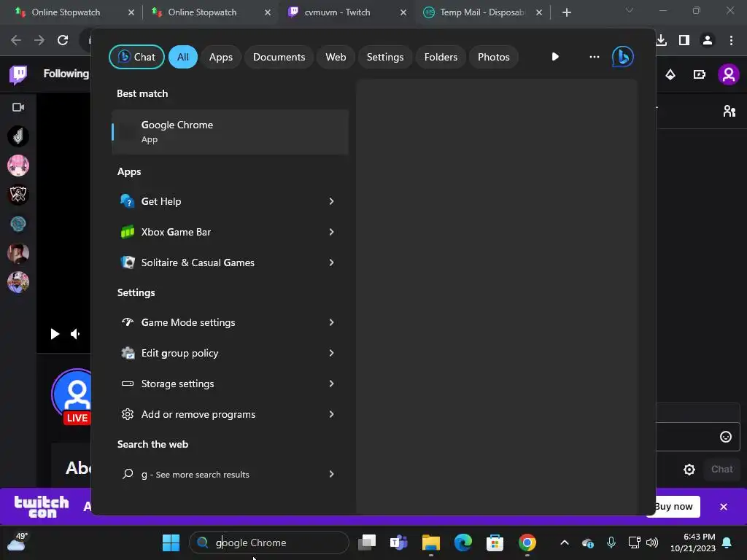747x560 pixels.
Task: Launch Microsoft Edge from taskbar
Action: (x=462, y=542)
